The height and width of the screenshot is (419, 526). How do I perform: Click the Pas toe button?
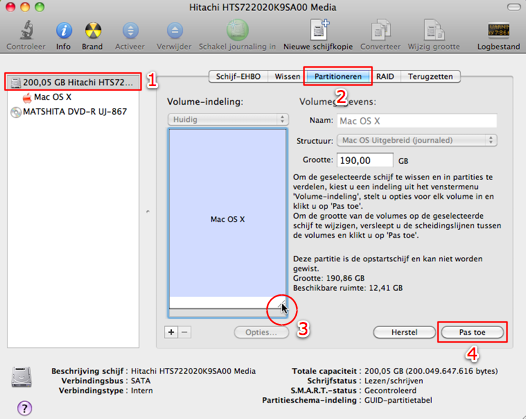[472, 332]
